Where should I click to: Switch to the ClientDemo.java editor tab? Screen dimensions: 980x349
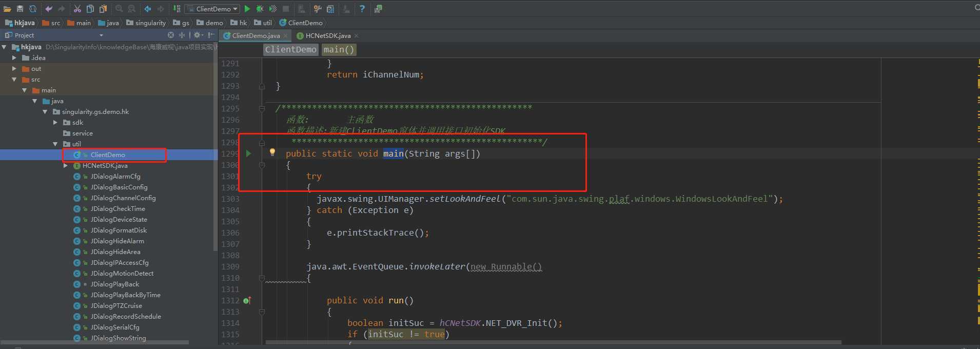click(x=256, y=35)
